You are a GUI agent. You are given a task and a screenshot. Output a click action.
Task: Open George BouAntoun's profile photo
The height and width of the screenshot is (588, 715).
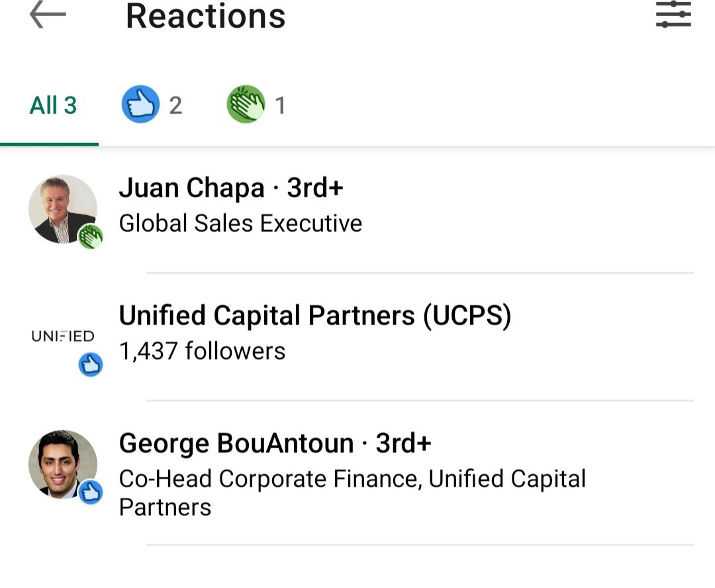62,464
